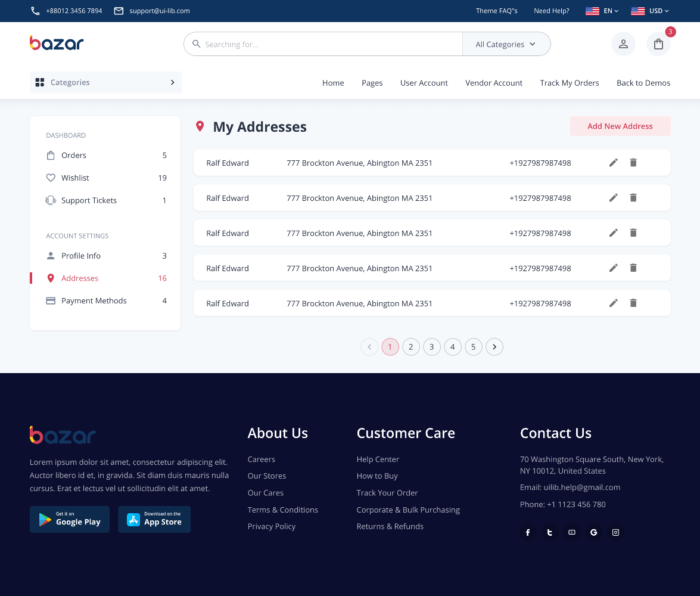This screenshot has height=596, width=700.
Task: Open the USD currency dropdown
Action: pyautogui.click(x=650, y=11)
